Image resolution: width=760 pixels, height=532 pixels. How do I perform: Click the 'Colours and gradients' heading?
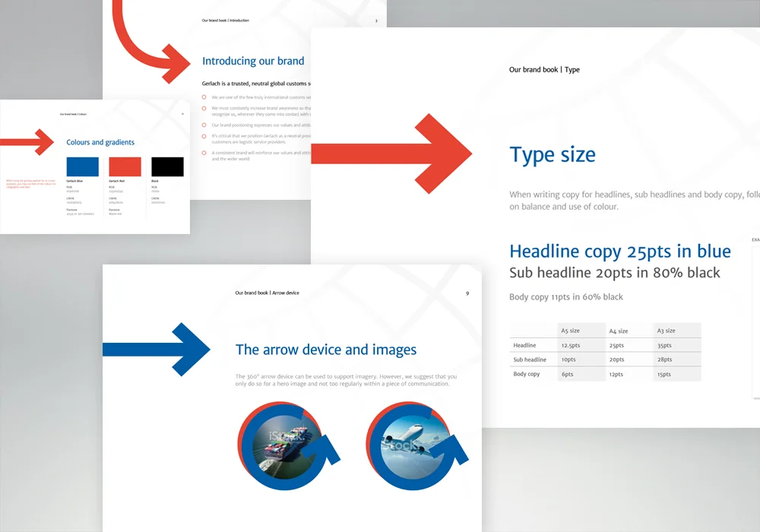pos(100,142)
